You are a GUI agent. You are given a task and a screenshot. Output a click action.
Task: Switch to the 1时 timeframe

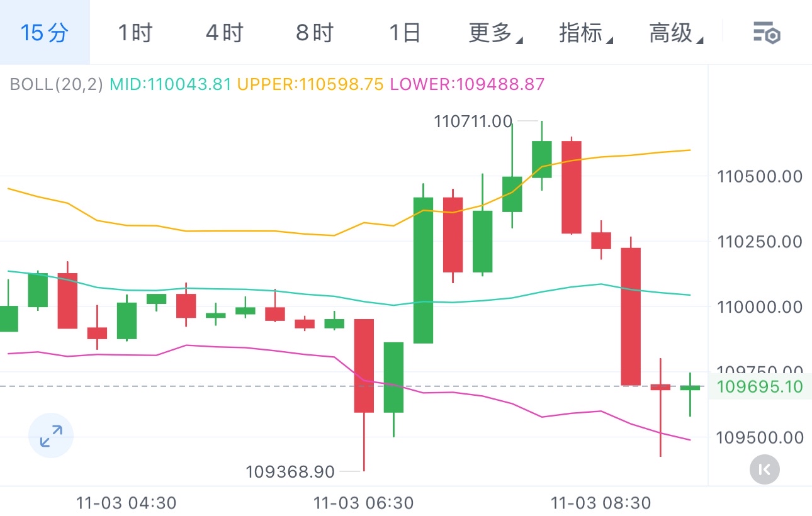pos(135,32)
